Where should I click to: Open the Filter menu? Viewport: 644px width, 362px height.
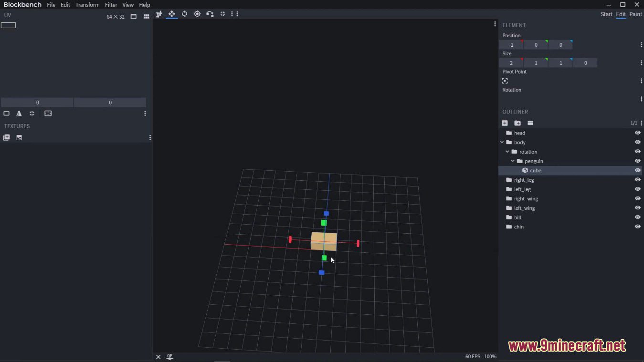(111, 5)
